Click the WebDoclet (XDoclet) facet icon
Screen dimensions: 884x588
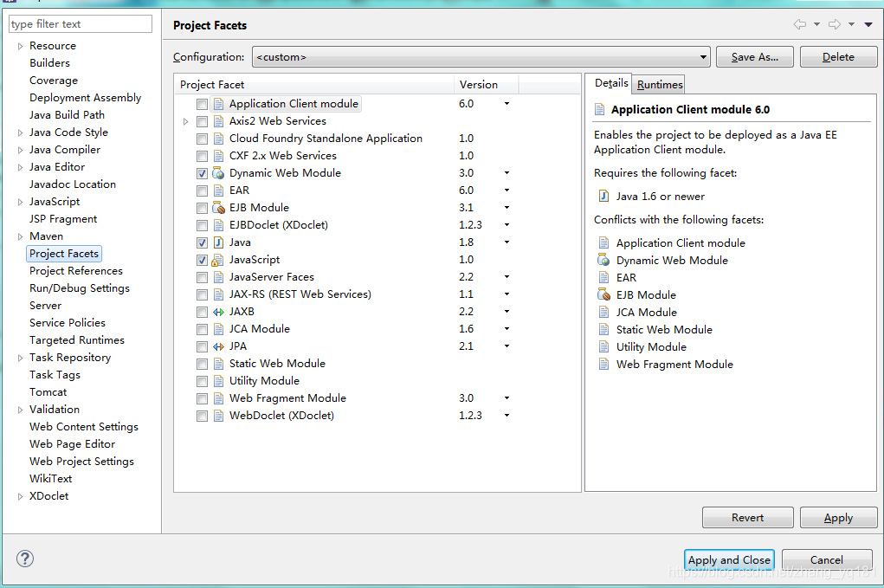coord(218,416)
